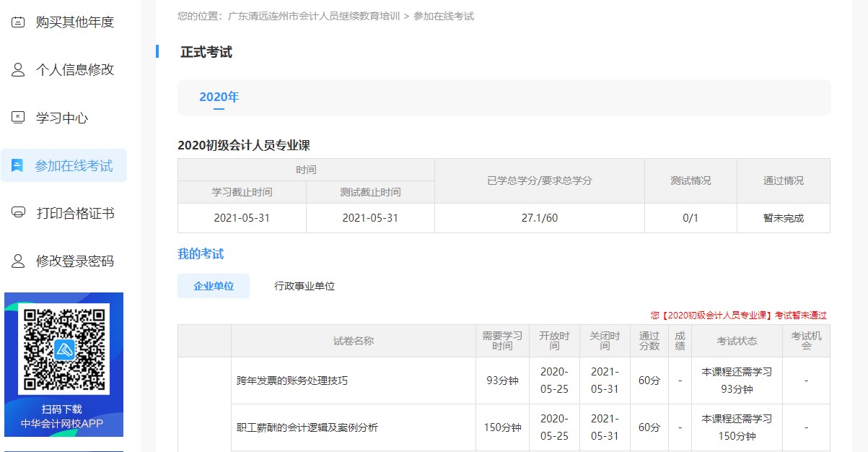Screen dimensions: 868x452
Task: Click the 学习截止时间 column header
Action: pyautogui.click(x=242, y=192)
